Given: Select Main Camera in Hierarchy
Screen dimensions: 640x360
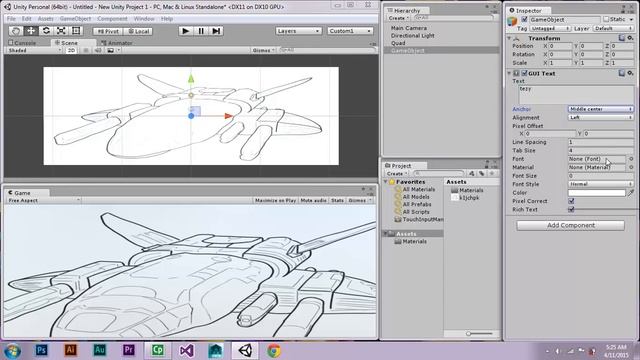Looking at the screenshot, I should pos(409,28).
